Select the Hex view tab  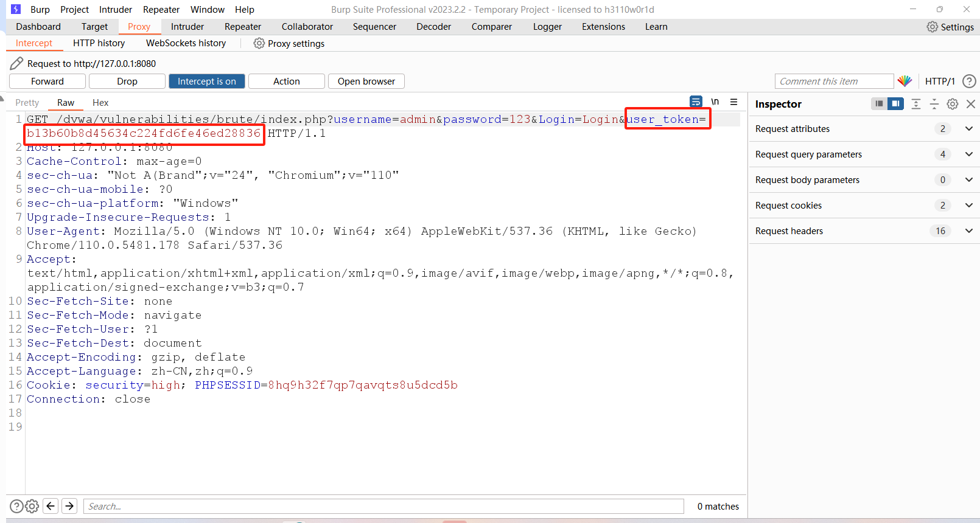pos(100,103)
